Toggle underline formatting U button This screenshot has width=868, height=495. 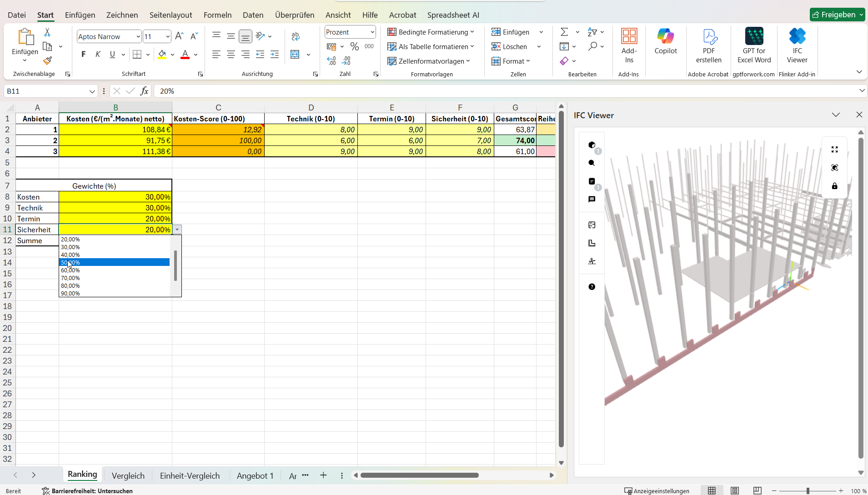coord(112,55)
